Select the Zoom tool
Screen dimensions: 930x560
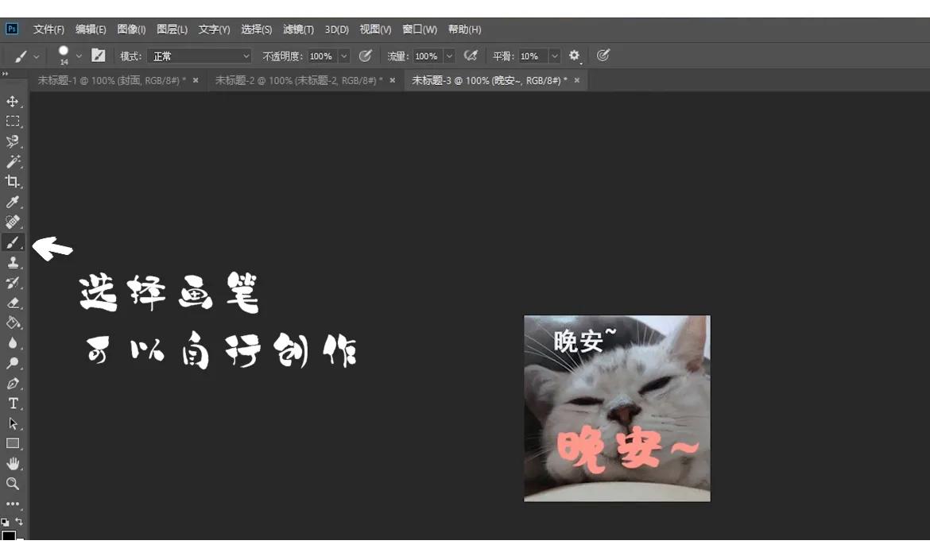pos(12,484)
